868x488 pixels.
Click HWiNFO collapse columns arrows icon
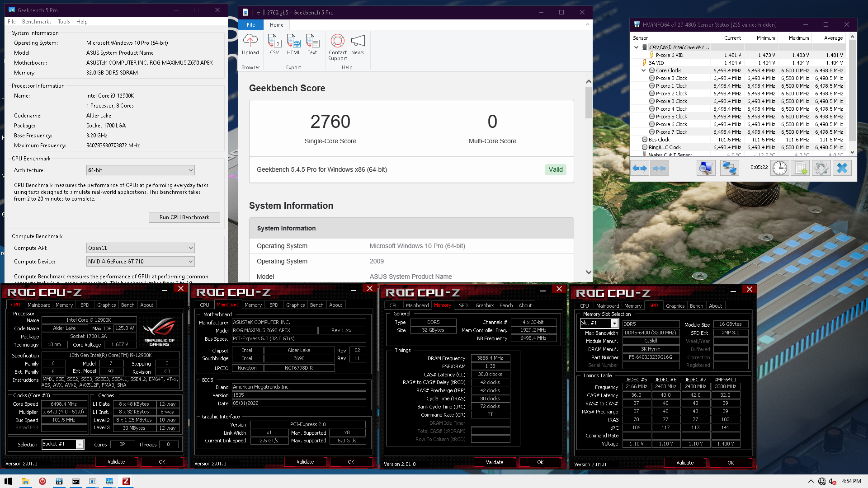pos(659,168)
